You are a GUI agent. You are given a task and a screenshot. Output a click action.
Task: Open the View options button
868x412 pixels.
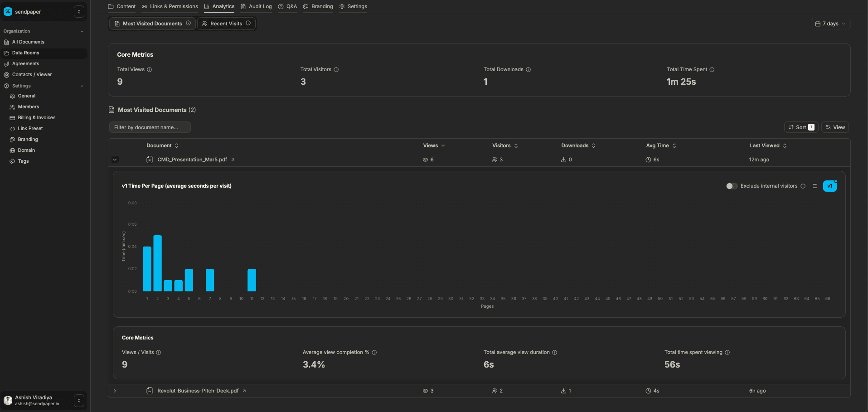pos(835,127)
